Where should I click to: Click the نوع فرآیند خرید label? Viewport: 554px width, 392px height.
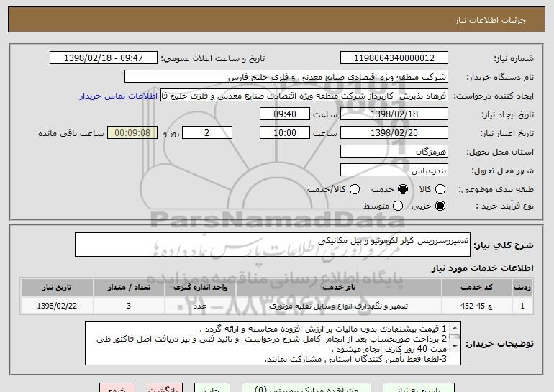pyautogui.click(x=504, y=206)
